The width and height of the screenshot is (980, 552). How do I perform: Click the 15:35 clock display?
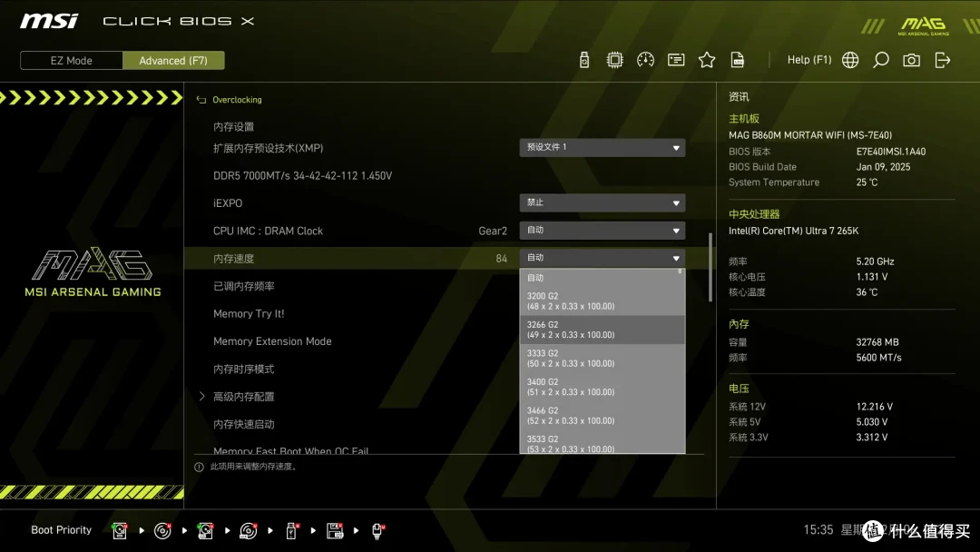click(818, 530)
